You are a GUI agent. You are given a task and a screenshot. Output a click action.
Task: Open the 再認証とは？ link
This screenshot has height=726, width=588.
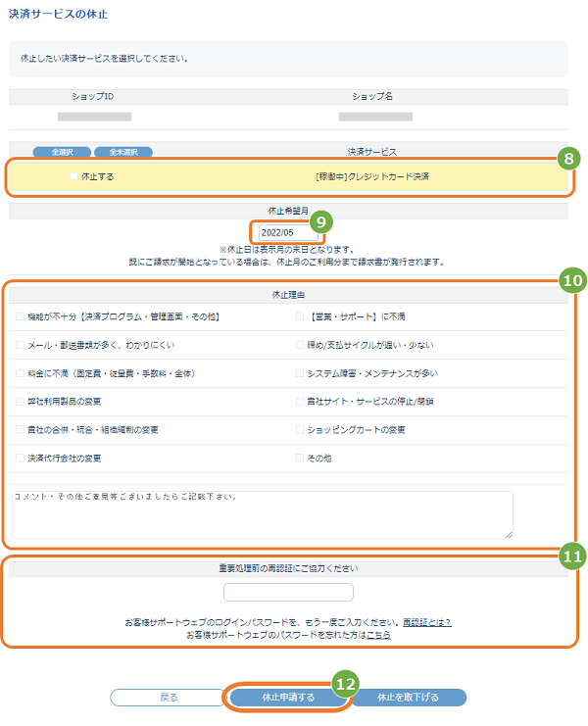coord(427,622)
